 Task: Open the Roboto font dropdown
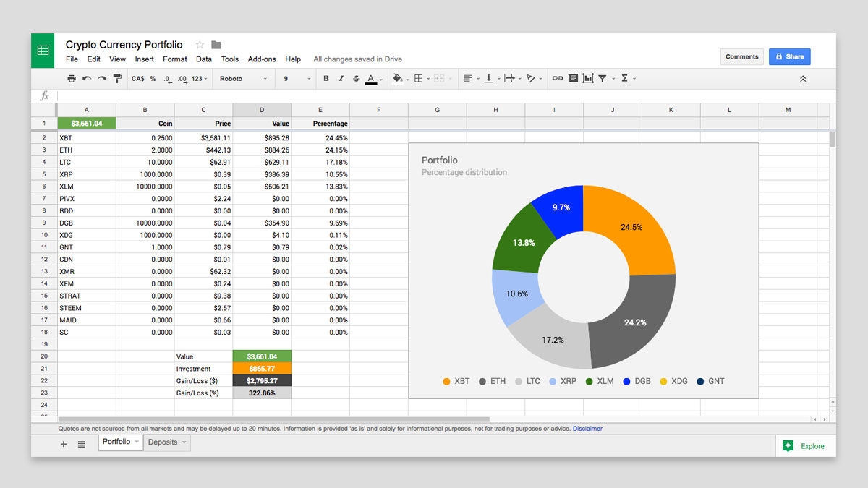[x=242, y=78]
